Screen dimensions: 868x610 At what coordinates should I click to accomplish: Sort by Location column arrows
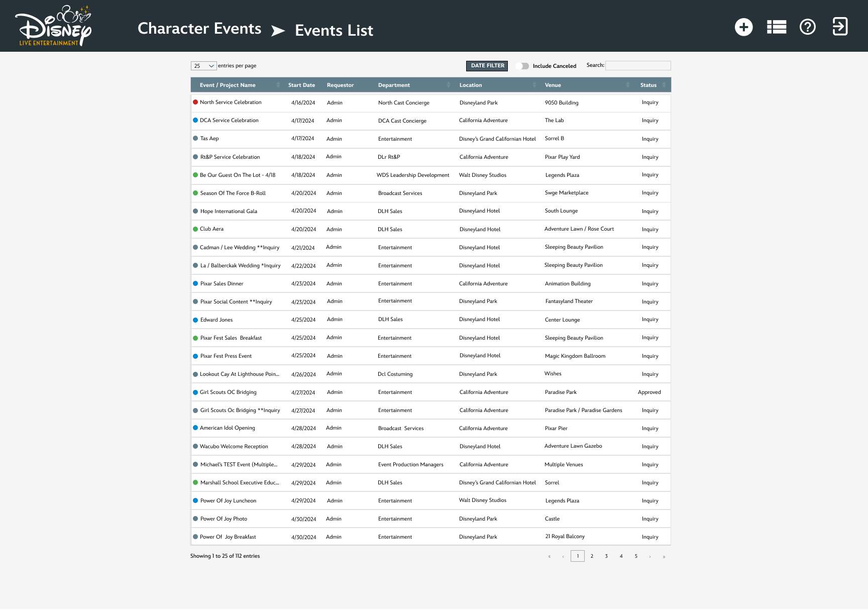coord(534,85)
